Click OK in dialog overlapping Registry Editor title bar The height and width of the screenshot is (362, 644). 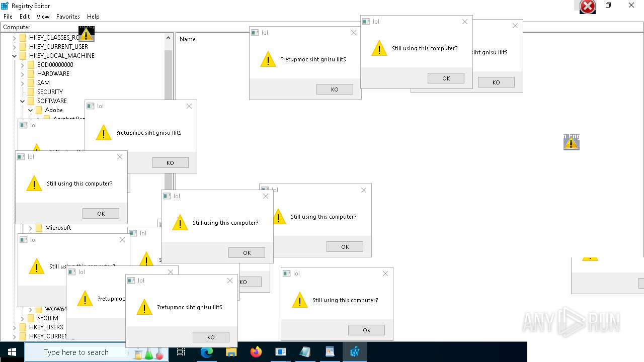tap(446, 78)
